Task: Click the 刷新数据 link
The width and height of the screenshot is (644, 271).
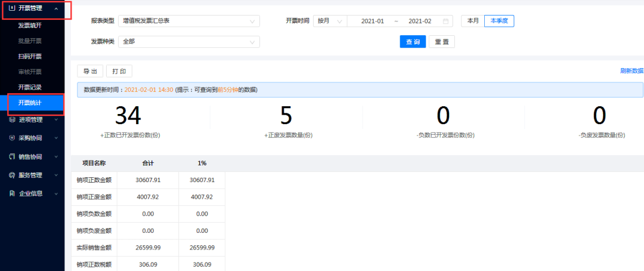Action: pyautogui.click(x=631, y=70)
